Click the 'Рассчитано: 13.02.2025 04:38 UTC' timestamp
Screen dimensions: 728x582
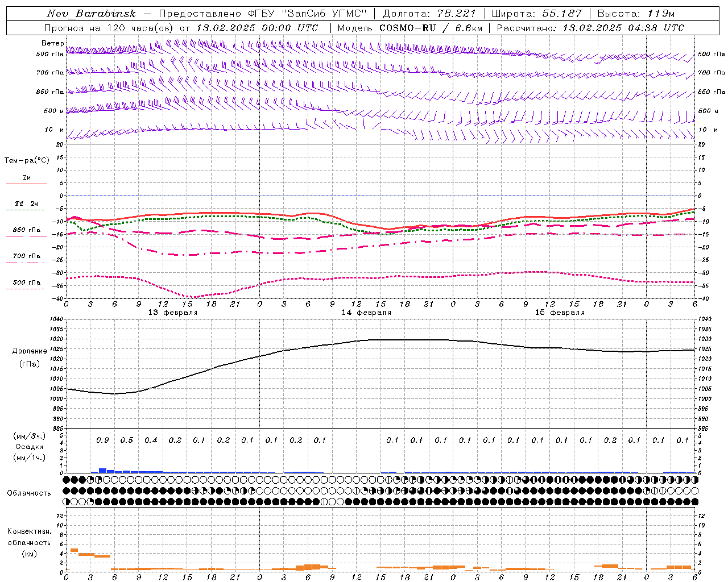tap(590, 28)
